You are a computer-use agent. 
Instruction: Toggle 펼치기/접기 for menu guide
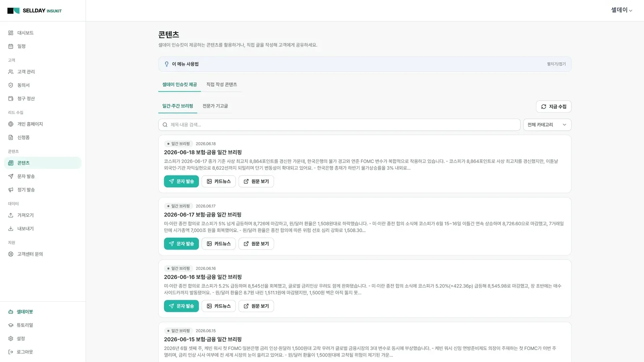pos(556,64)
